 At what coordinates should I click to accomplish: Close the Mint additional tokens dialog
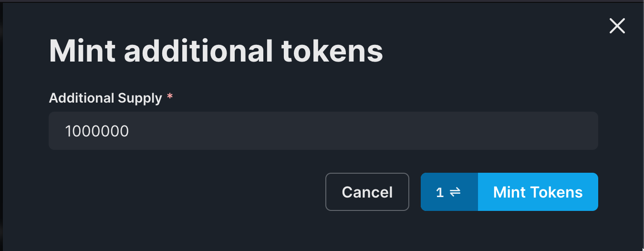(617, 26)
